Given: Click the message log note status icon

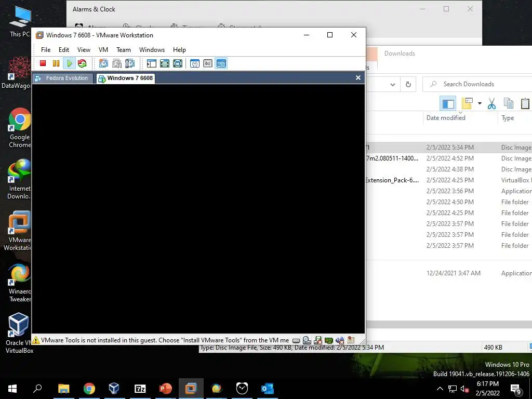Looking at the screenshot, I should (351, 340).
